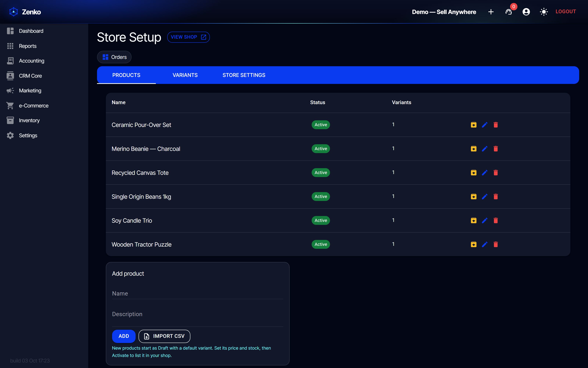Archive the Wooden Tractor Puzzle product
The image size is (588, 368).
[474, 244]
